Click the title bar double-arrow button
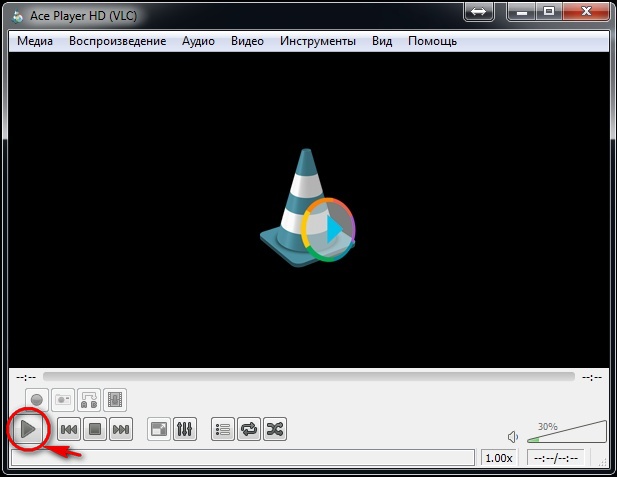Screen dimensions: 617x477 pyautogui.click(x=478, y=12)
